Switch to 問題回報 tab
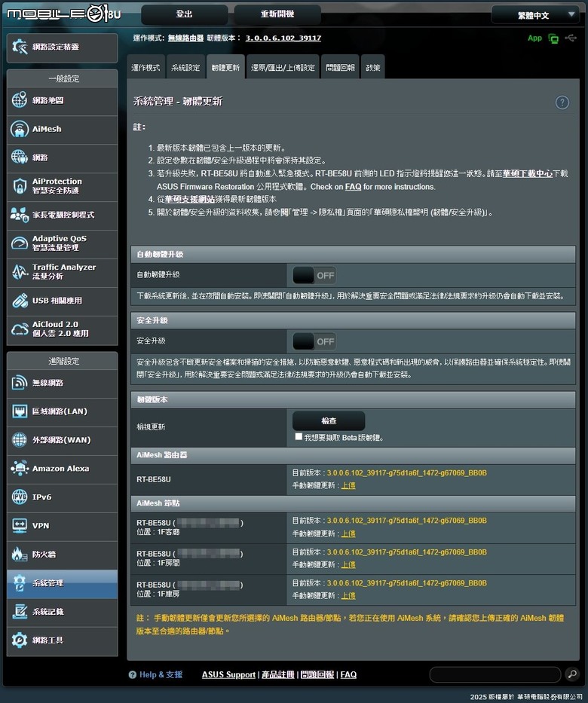 tap(340, 67)
